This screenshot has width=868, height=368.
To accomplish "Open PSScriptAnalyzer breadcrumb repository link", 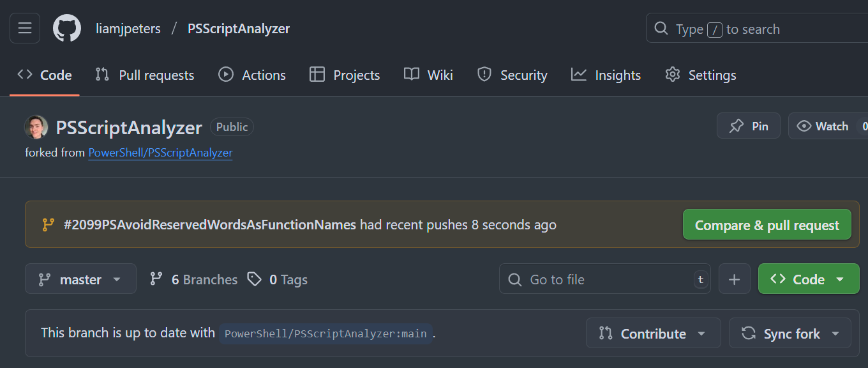I will (239, 29).
